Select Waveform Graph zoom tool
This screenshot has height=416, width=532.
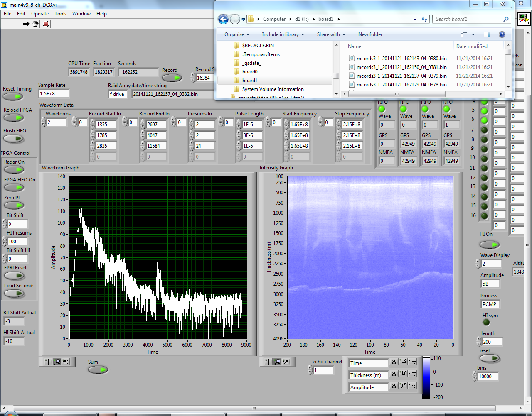point(57,362)
